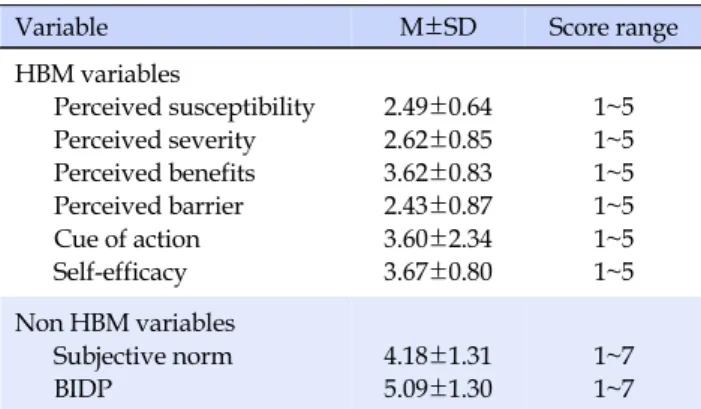
Task: Select the Cue of action label
Action: click(x=127, y=239)
